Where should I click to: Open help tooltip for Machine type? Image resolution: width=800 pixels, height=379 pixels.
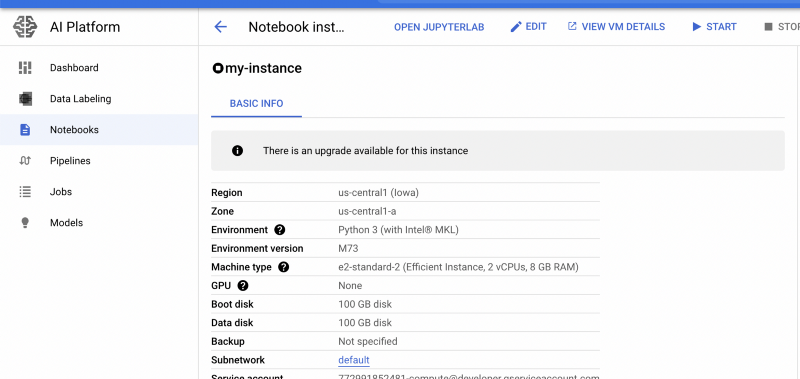point(284,267)
